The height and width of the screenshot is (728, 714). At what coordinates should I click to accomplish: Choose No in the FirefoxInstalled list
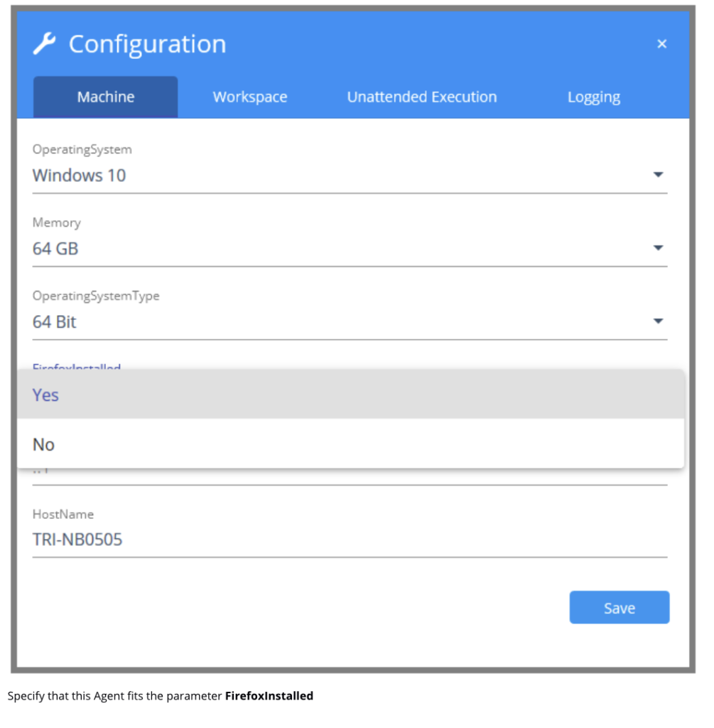point(351,444)
